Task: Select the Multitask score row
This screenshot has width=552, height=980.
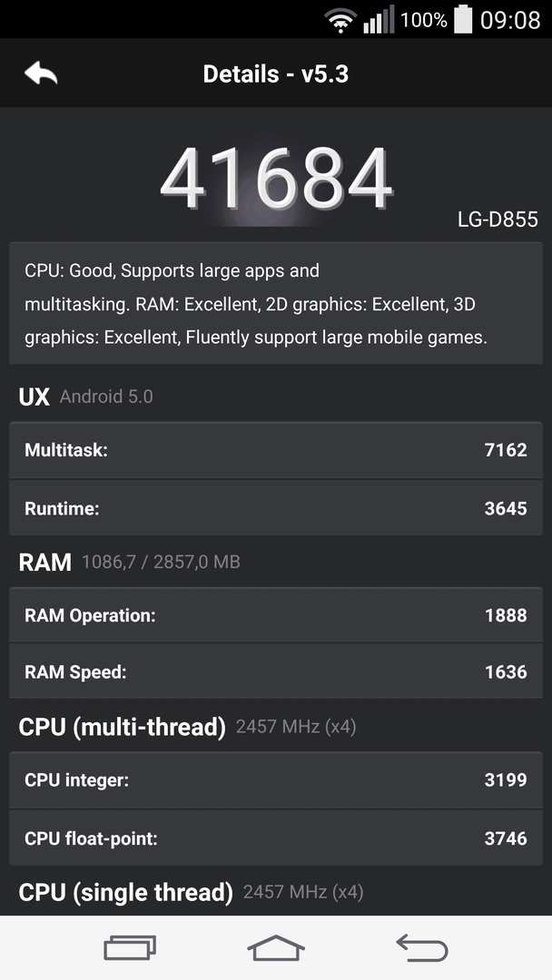Action: tap(276, 450)
